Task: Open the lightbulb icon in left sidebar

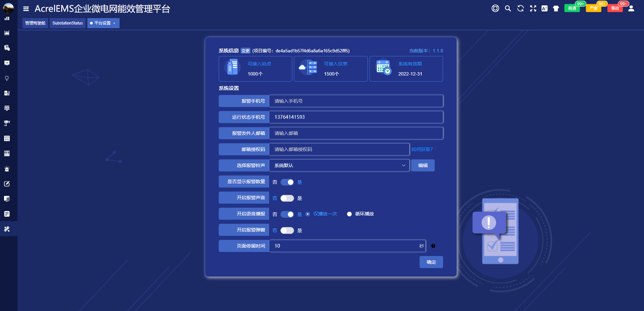Action: [x=7, y=78]
